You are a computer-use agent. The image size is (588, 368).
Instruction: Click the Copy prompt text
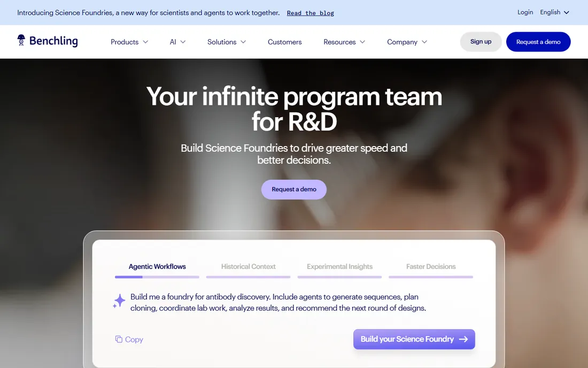coord(134,340)
